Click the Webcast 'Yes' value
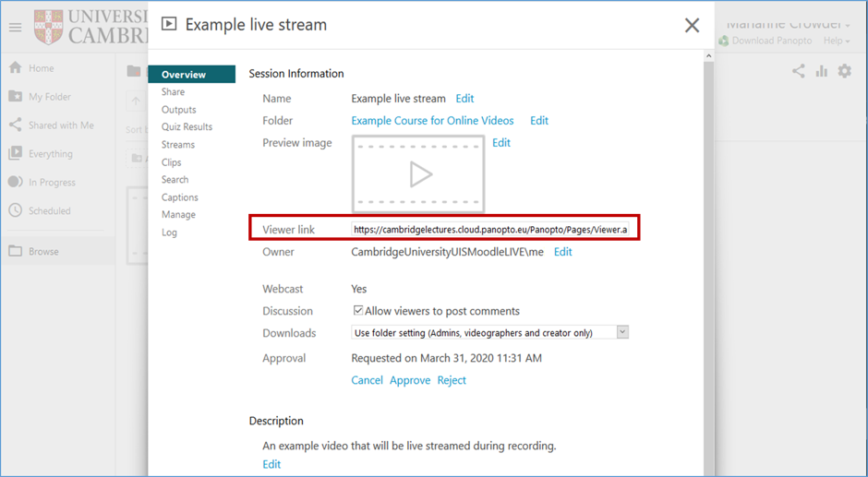 [x=358, y=289]
